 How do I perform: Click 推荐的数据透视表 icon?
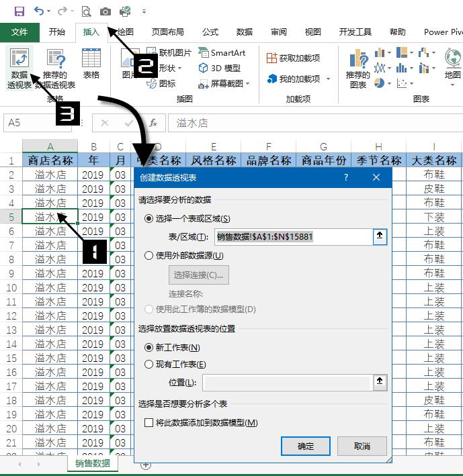55,68
